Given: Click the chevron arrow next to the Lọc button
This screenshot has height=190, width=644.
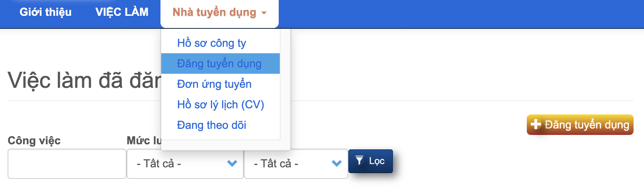Looking at the screenshot, I should pos(336,163).
